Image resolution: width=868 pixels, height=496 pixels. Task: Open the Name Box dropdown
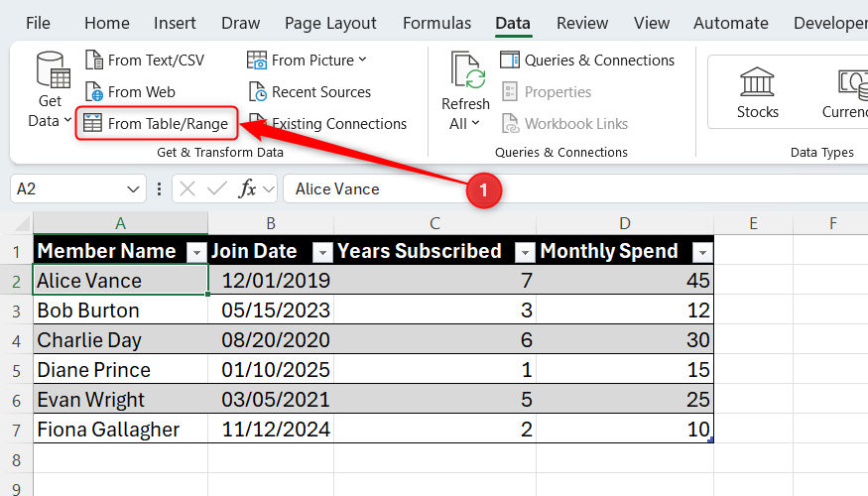[x=133, y=189]
